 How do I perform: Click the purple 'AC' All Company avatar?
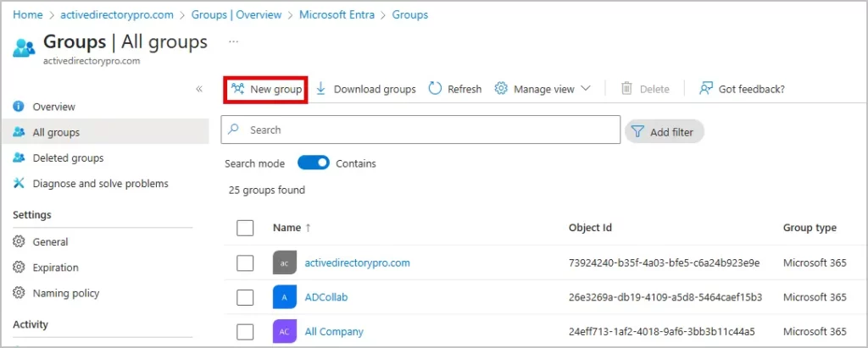pyautogui.click(x=285, y=332)
